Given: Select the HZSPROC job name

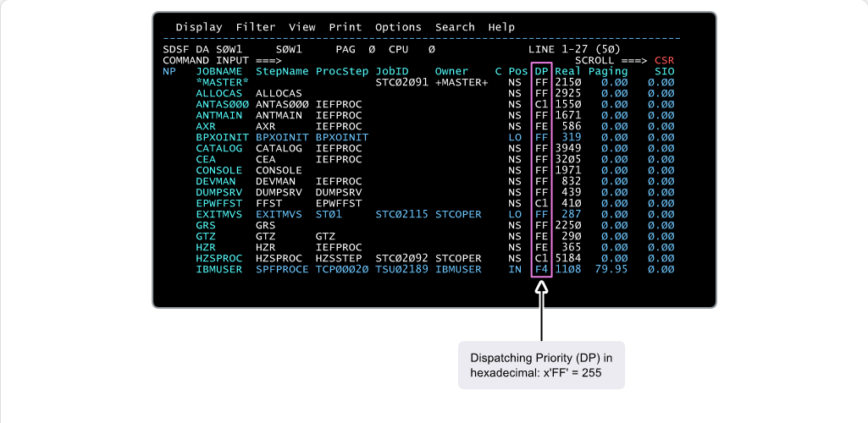Looking at the screenshot, I should (218, 258).
